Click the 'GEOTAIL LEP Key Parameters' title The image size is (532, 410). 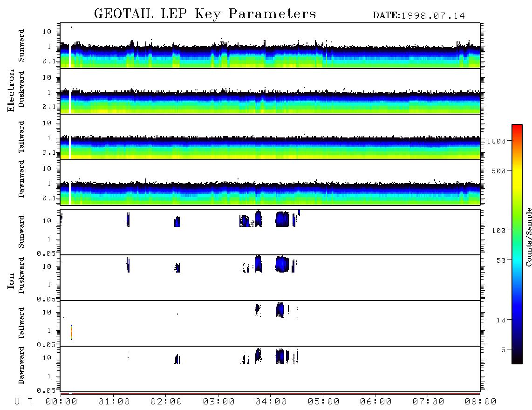[x=205, y=14]
